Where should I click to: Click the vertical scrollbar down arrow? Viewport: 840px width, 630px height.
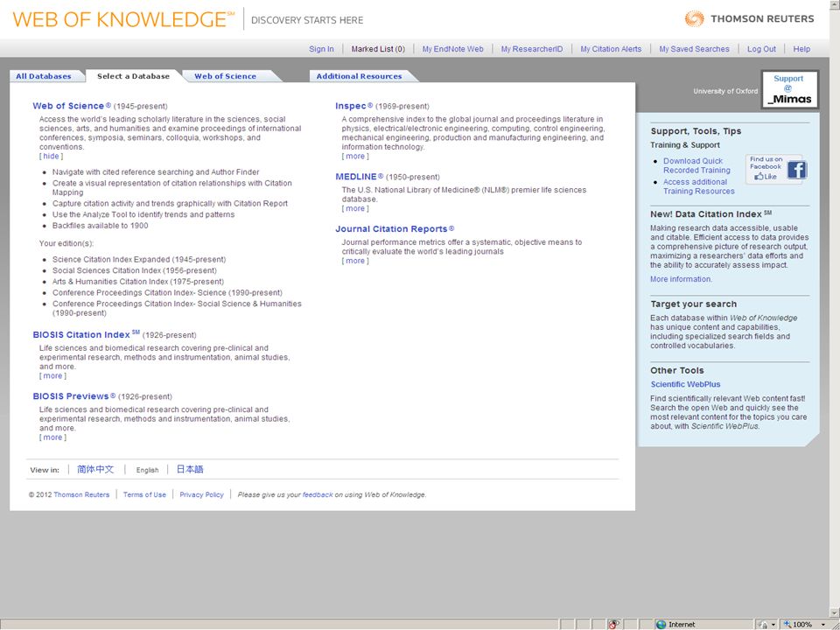[x=835, y=612]
